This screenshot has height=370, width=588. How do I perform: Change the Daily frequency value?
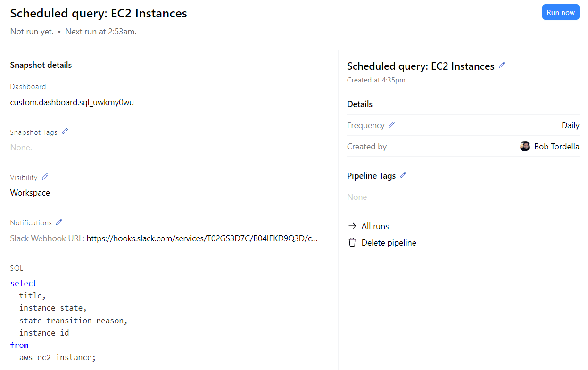point(570,125)
